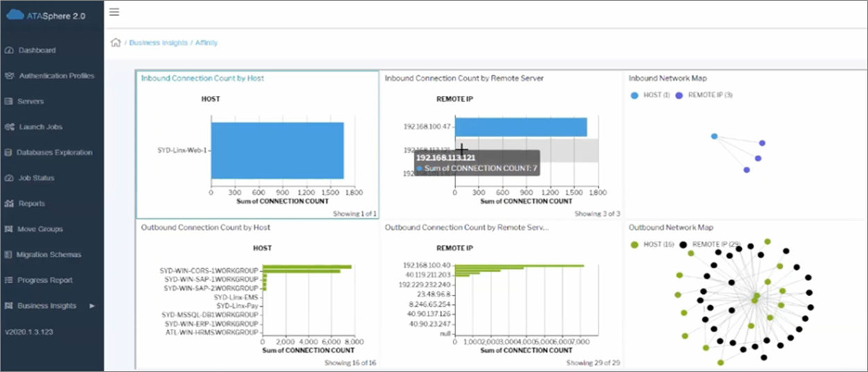Click the highlighted 192.168.113.121 bar row
Image resolution: width=868 pixels, height=372 pixels.
526,150
